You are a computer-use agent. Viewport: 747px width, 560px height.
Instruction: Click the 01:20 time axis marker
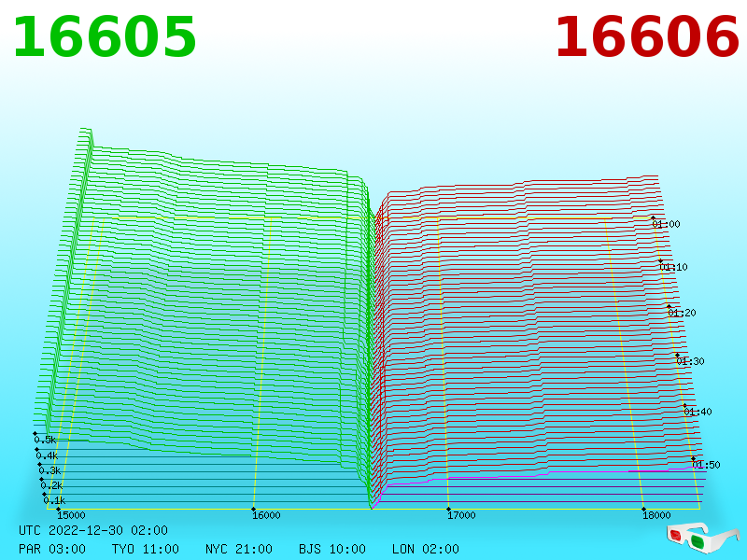tap(682, 313)
